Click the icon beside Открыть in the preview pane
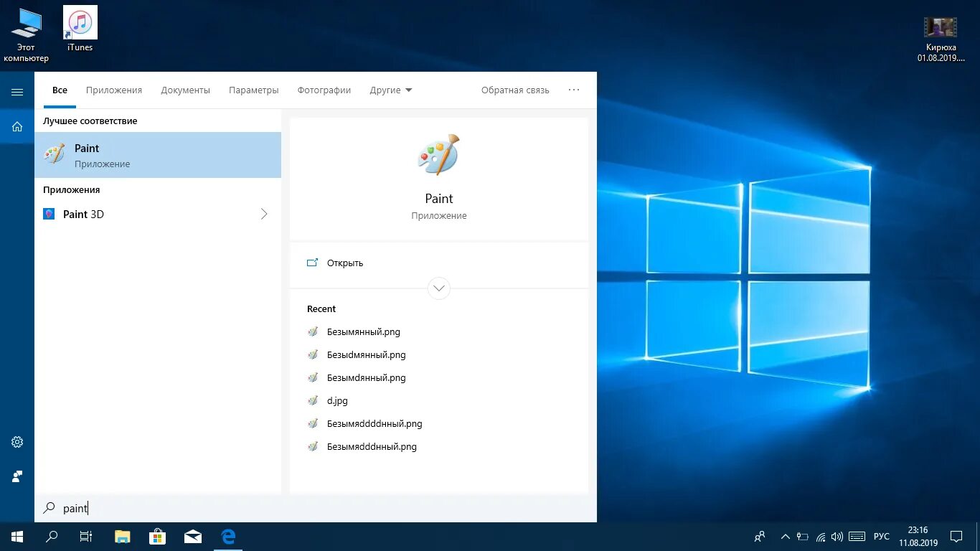The width and height of the screenshot is (980, 551). click(312, 263)
